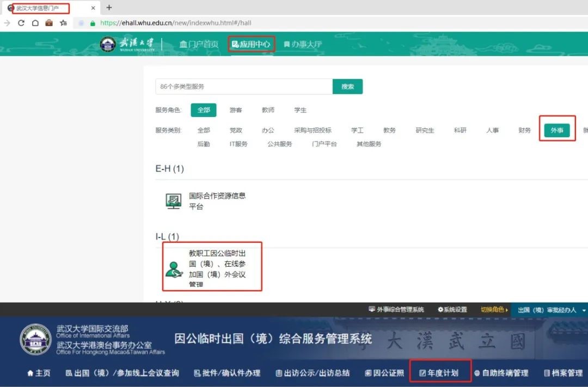Click the browser home icon

point(35,23)
